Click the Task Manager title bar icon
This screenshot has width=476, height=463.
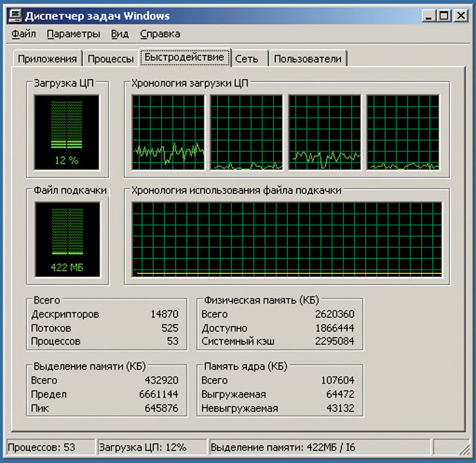[x=15, y=16]
